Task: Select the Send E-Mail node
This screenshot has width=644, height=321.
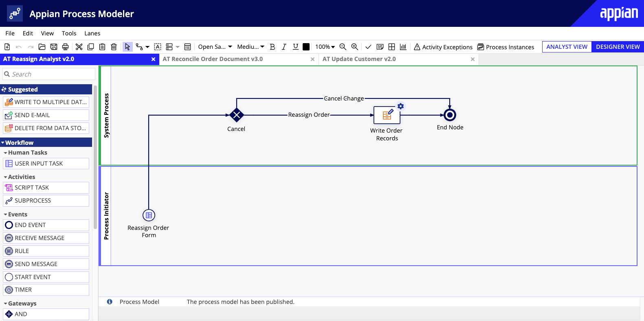Action: click(46, 115)
